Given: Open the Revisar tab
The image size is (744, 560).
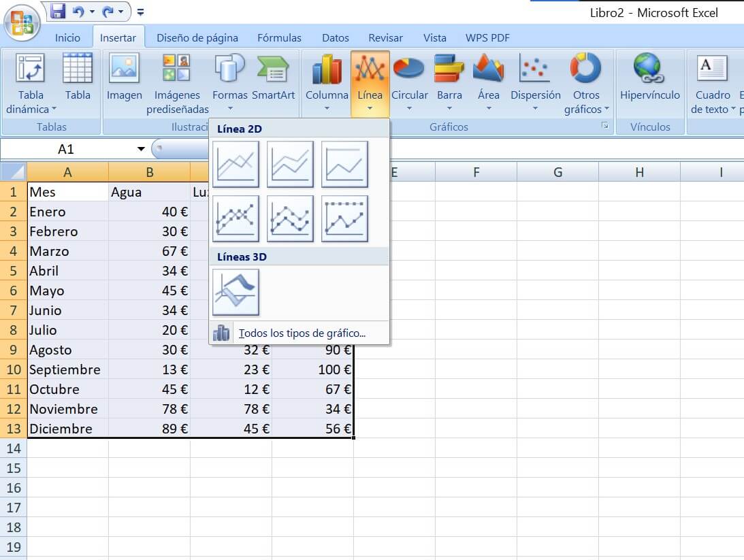Looking at the screenshot, I should click(385, 38).
